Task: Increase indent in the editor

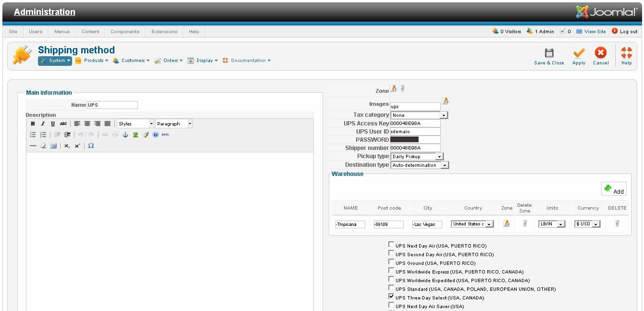Action: pyautogui.click(x=67, y=135)
